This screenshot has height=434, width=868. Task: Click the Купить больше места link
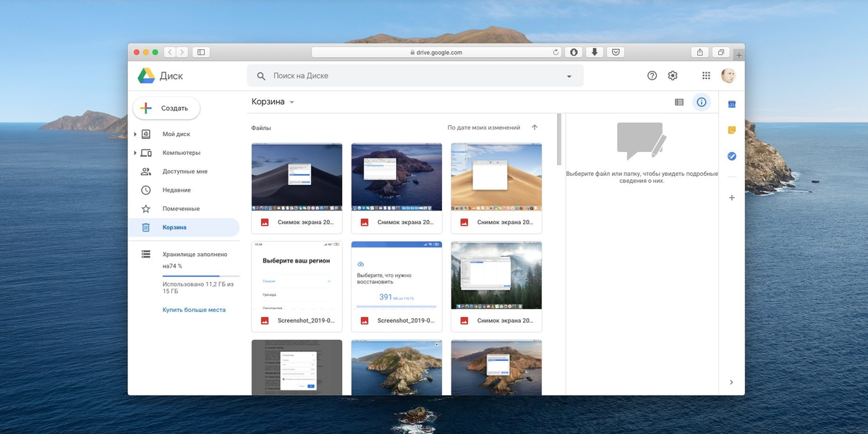click(x=194, y=310)
